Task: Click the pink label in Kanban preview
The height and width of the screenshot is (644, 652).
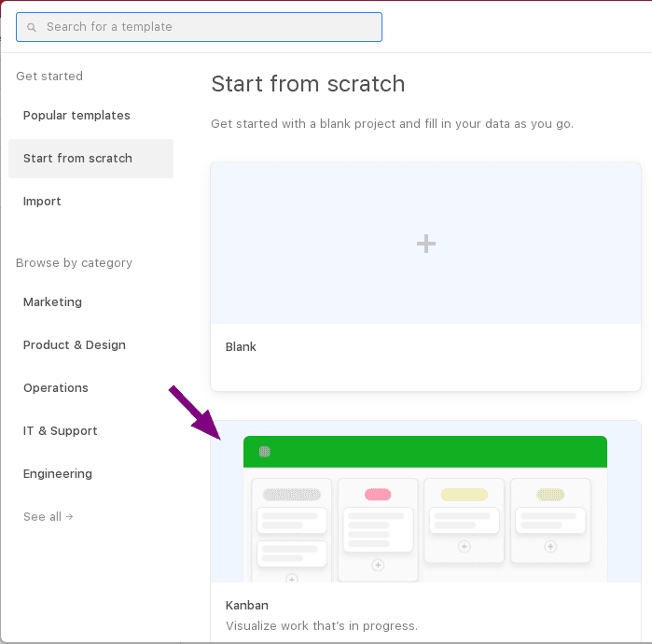Action: [378, 494]
